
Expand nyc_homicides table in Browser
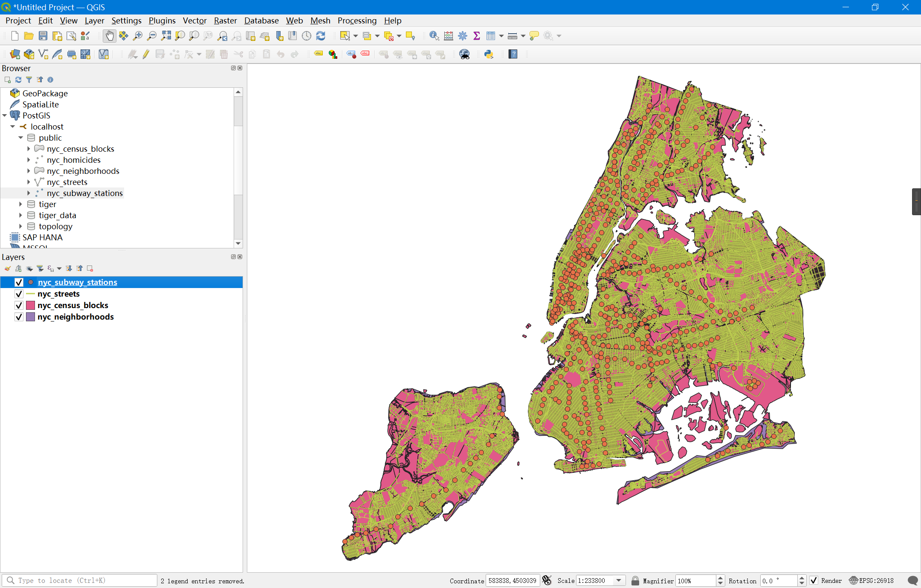coord(29,160)
